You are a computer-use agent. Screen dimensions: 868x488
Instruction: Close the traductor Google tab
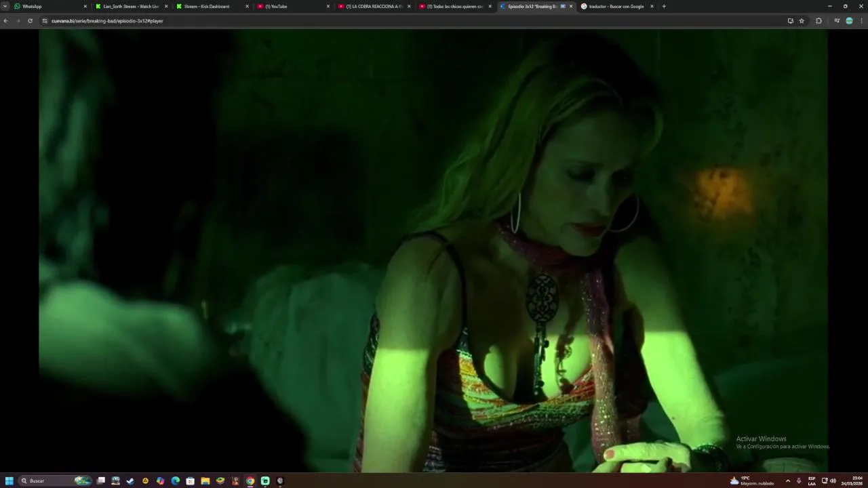[652, 6]
